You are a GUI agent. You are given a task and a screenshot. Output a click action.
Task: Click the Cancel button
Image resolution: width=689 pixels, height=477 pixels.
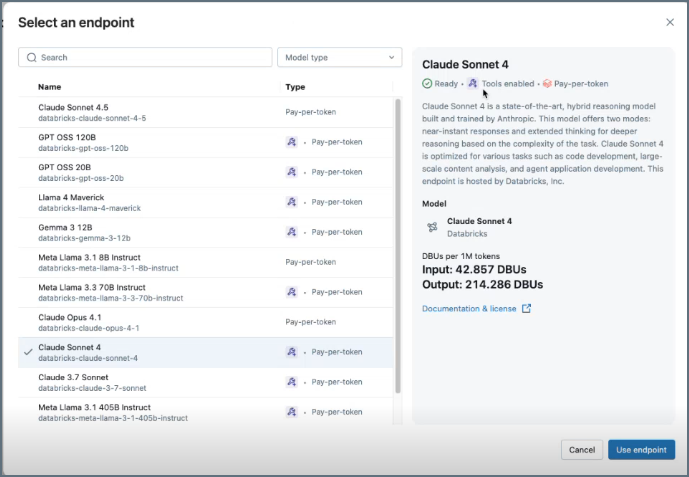pyautogui.click(x=582, y=450)
